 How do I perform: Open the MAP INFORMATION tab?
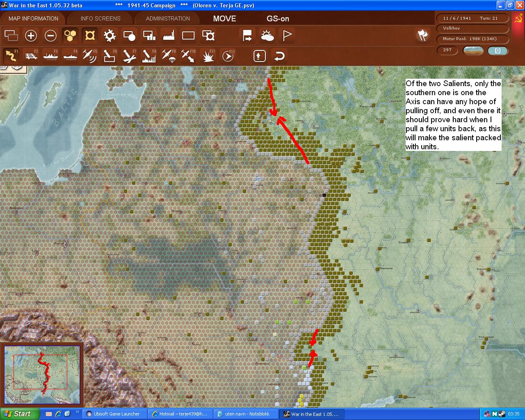tap(33, 18)
